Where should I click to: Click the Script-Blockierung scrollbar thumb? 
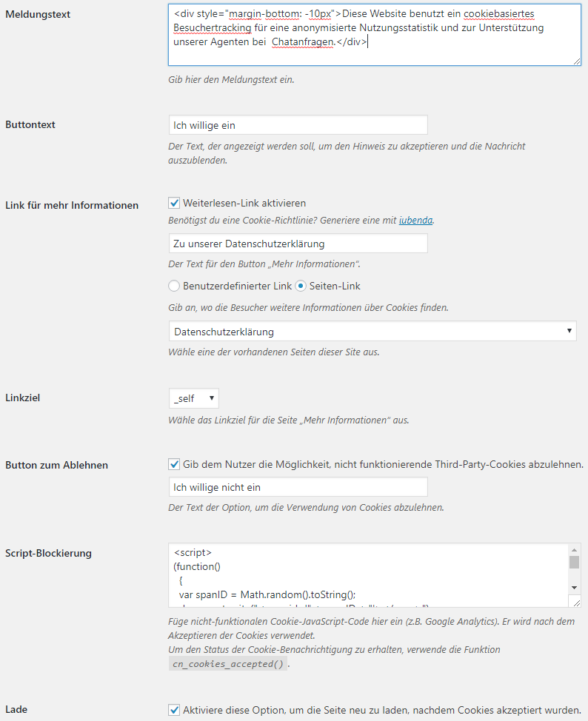point(574,563)
